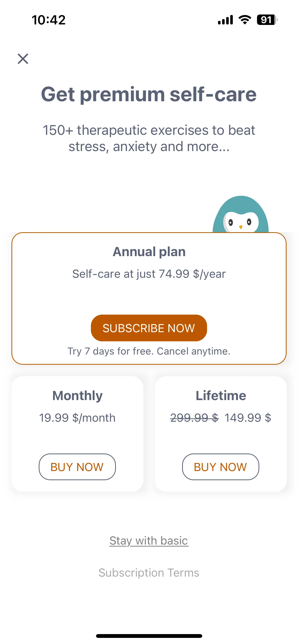Viewport: 298px width, 644px height.
Task: Tap the 'Get premium self-care' headline
Action: pyautogui.click(x=149, y=94)
